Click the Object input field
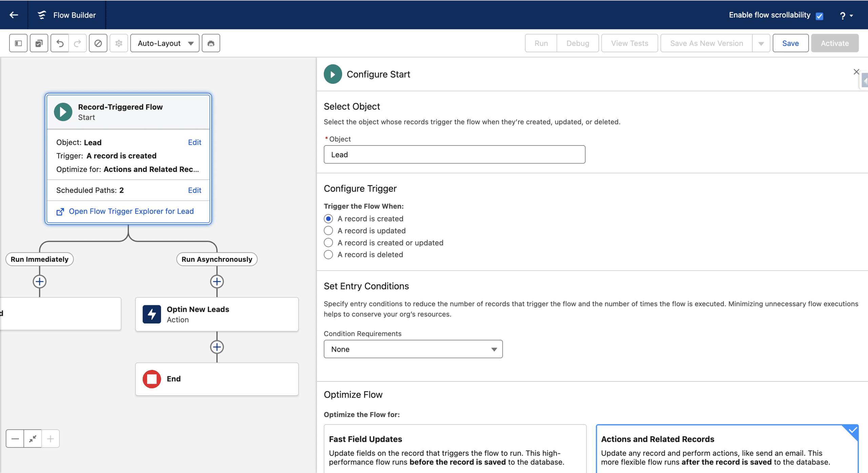Viewport: 868px width, 473px height. [454, 155]
